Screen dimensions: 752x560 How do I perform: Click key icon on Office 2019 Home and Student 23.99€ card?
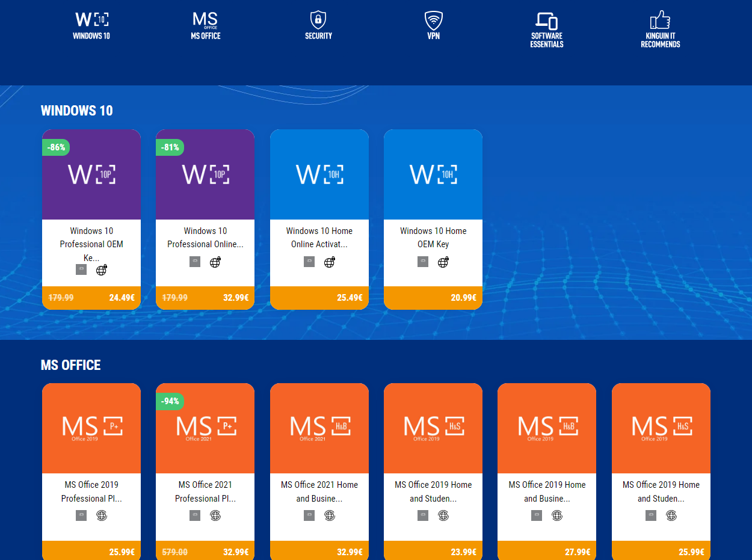(423, 515)
